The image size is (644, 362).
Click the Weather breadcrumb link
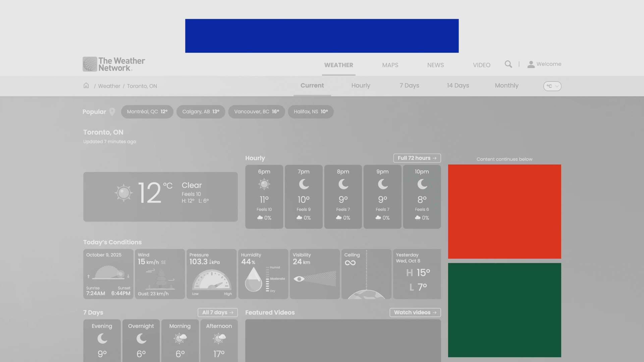tap(109, 86)
